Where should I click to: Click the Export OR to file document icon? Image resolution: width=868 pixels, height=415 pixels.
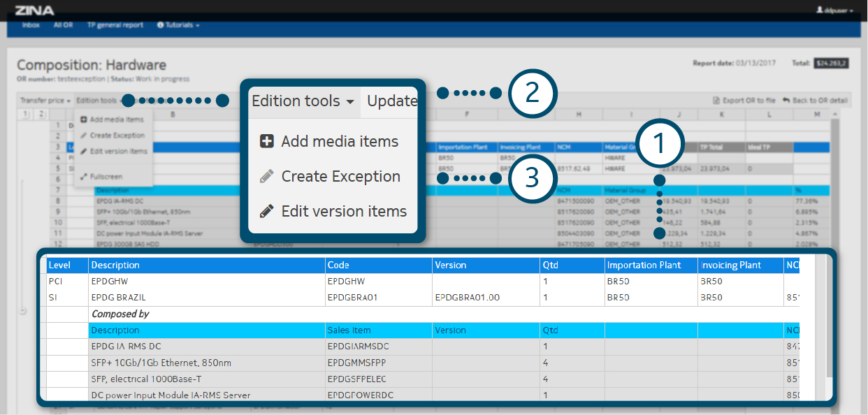pos(716,101)
